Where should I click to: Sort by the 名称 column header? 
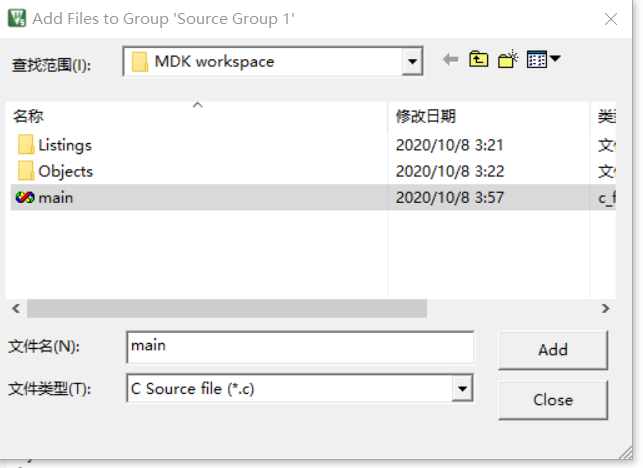click(196, 116)
